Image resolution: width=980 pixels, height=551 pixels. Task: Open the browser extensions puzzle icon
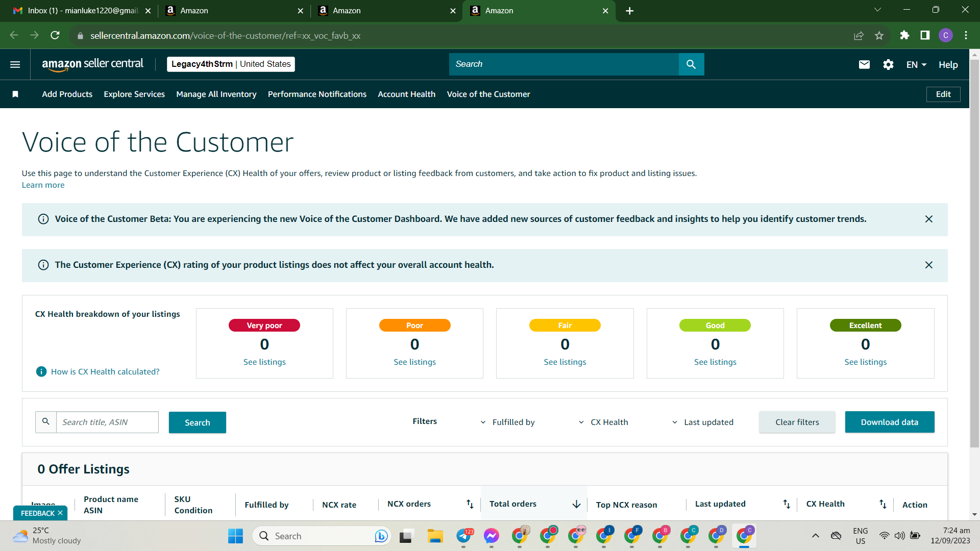tap(904, 35)
